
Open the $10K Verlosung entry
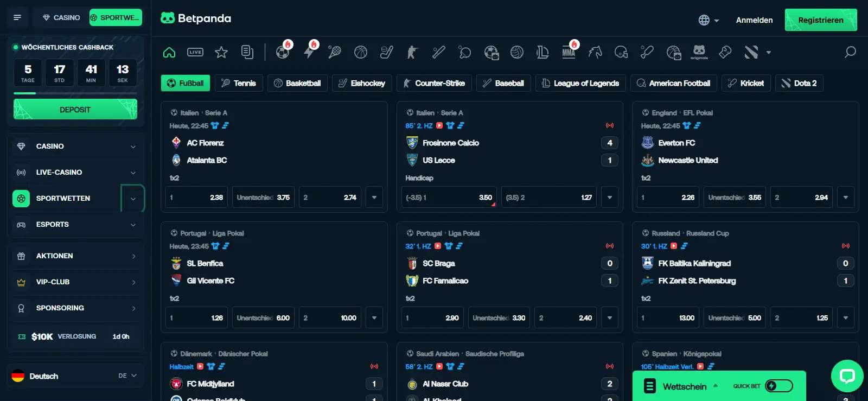click(75, 336)
